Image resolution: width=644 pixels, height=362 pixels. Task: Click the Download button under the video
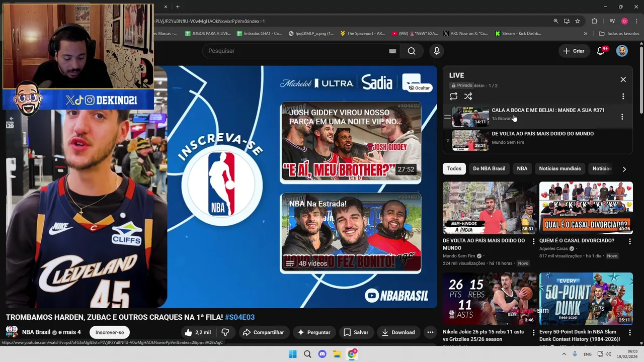click(398, 332)
